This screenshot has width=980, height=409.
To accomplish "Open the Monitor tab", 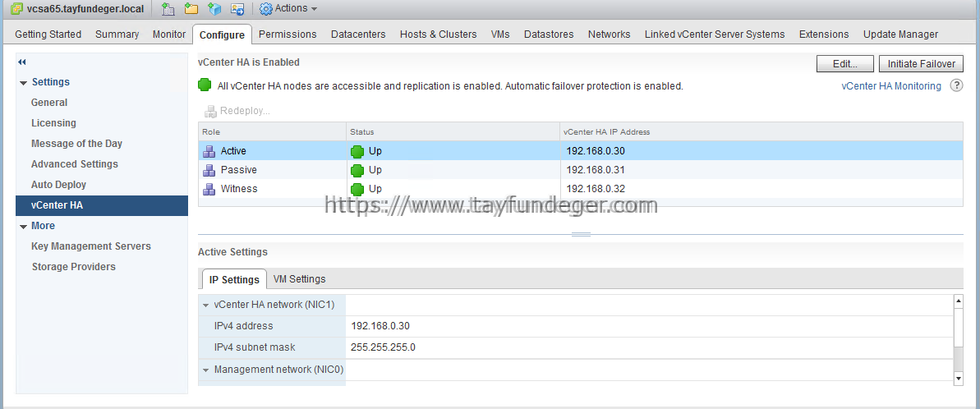I will click(168, 34).
